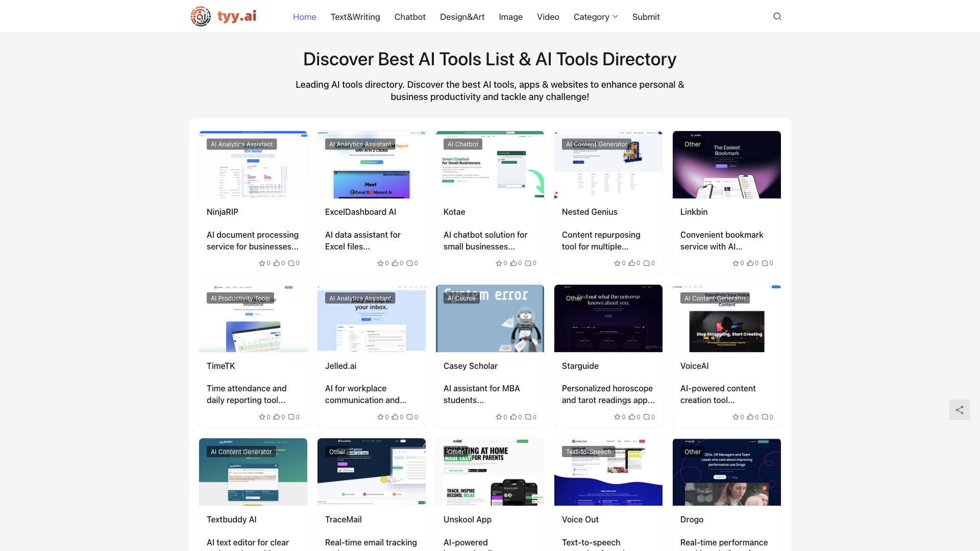This screenshot has width=980, height=551.
Task: Click the thumbs-up icon on VoiceAI
Action: tap(751, 417)
